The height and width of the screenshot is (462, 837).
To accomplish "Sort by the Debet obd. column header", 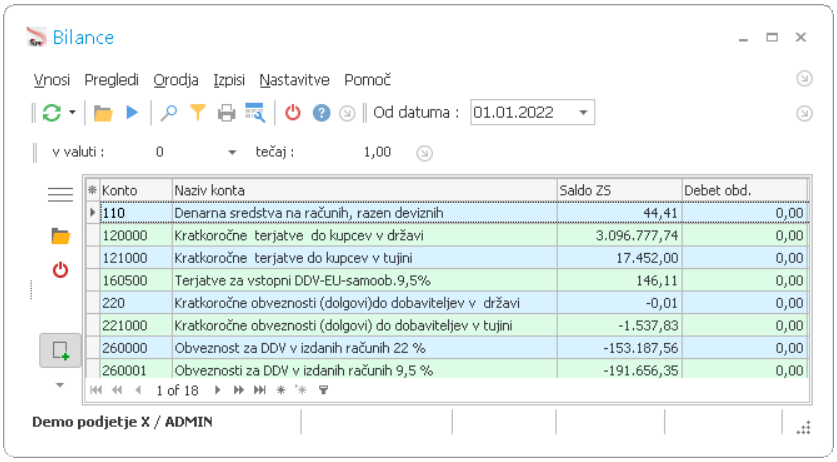I will (x=745, y=190).
